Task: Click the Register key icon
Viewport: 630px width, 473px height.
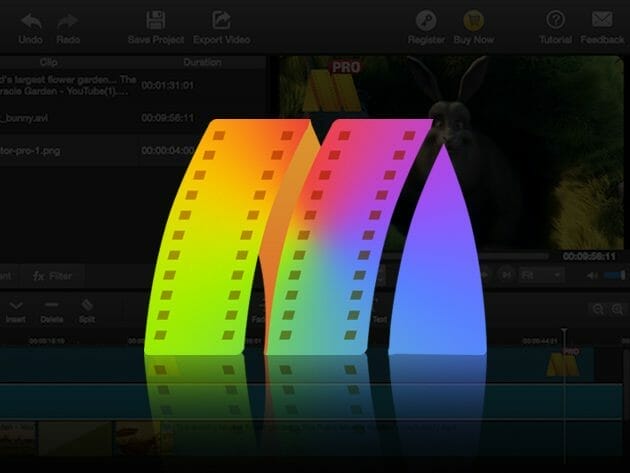Action: 426,20
